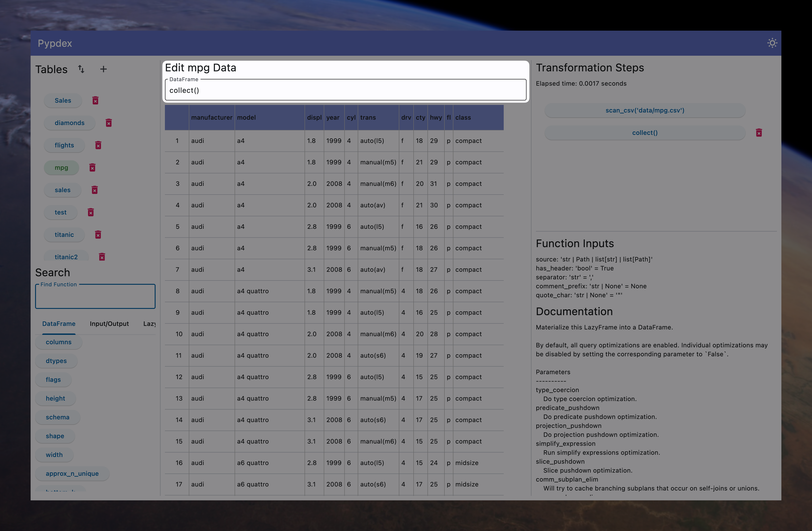Remove the flights table via trash icon
This screenshot has height=531, width=812.
tap(98, 145)
